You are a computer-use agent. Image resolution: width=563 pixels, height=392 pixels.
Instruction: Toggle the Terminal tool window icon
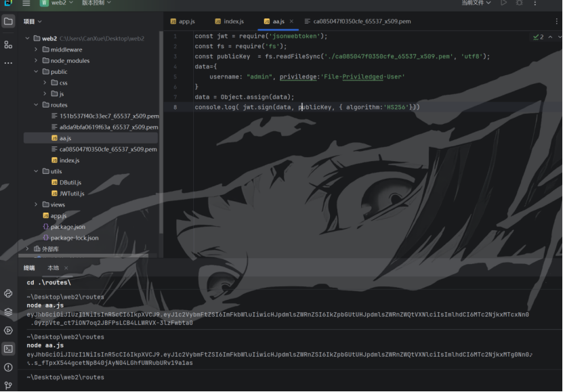point(8,349)
